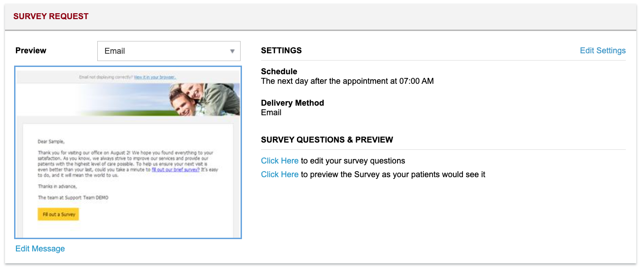
Task: Select the schedule time text '07:00 AM' line
Action: point(347,82)
